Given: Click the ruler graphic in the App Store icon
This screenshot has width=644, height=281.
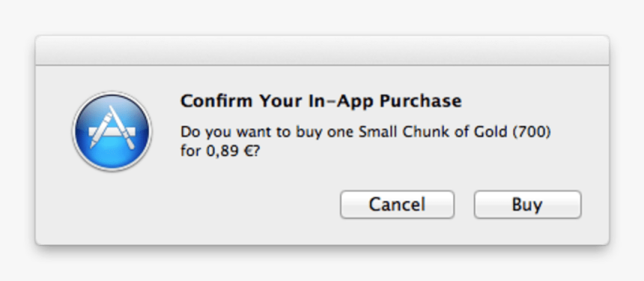Looking at the screenshot, I should 112,133.
